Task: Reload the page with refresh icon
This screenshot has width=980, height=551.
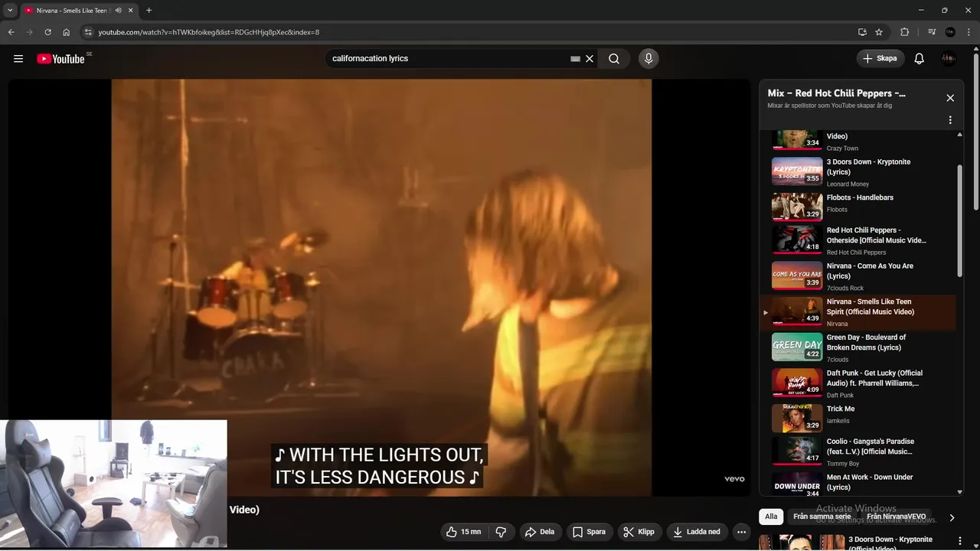Action: tap(47, 32)
